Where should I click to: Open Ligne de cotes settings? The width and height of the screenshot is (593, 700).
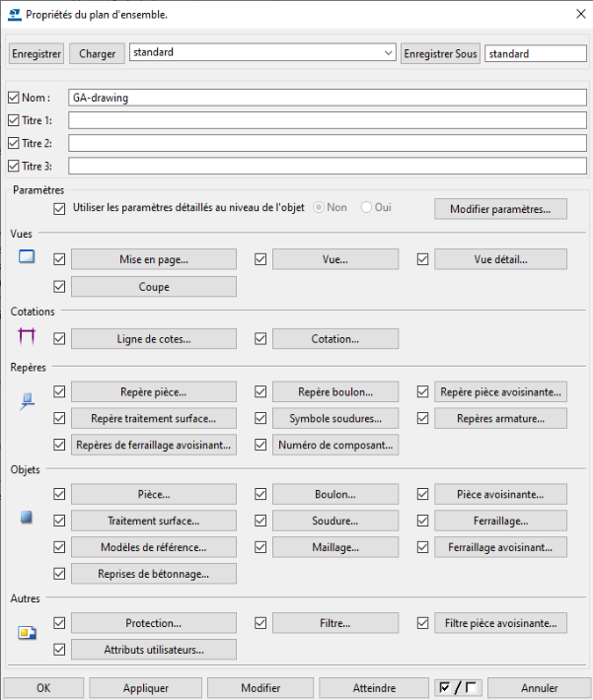coord(154,338)
